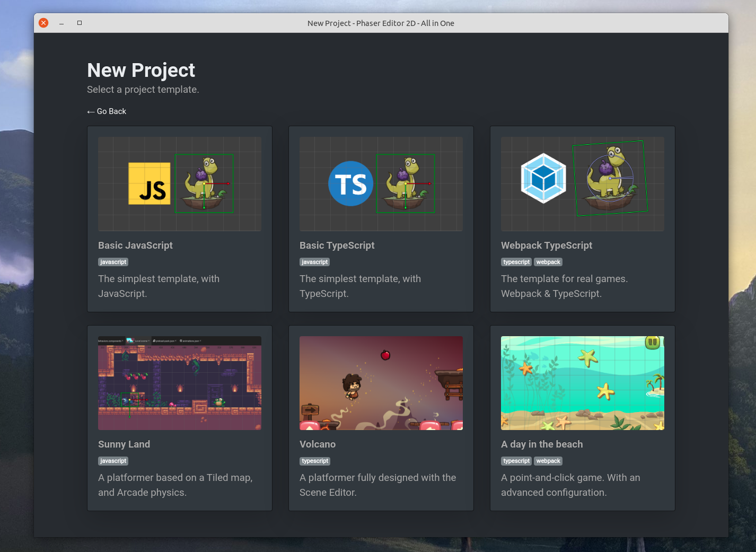
Task: Click the yellow JS logo icon
Action: tap(150, 183)
